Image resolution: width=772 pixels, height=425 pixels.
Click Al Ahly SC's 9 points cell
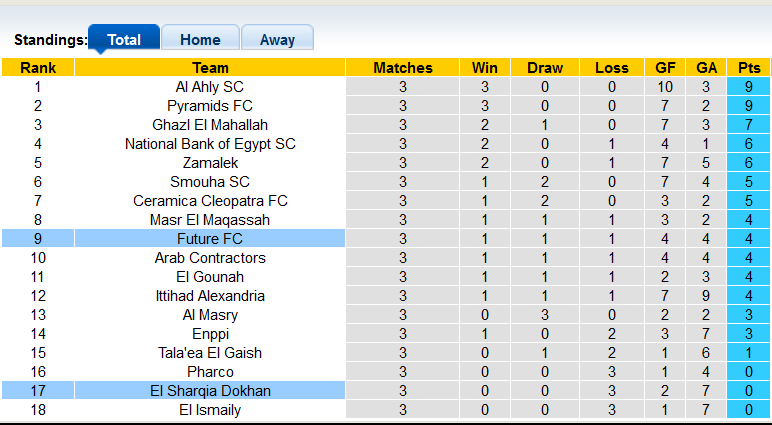click(x=749, y=87)
